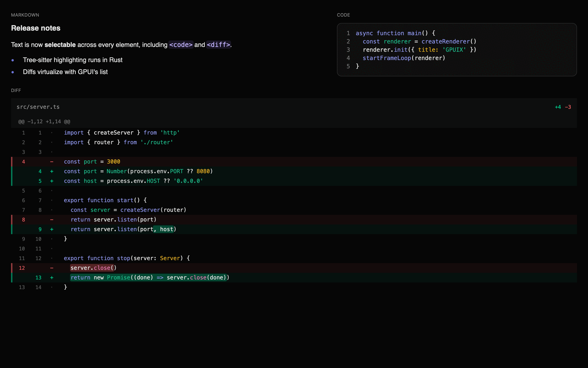
Task: Click the minus marker on deleted line 4
Action: (52, 162)
